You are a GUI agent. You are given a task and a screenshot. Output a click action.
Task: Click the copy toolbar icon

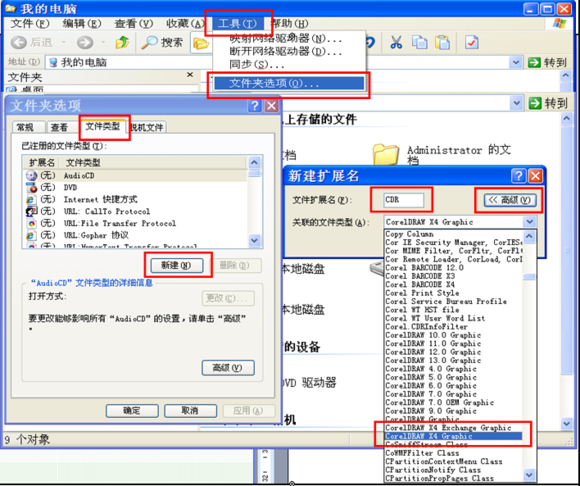[x=419, y=43]
